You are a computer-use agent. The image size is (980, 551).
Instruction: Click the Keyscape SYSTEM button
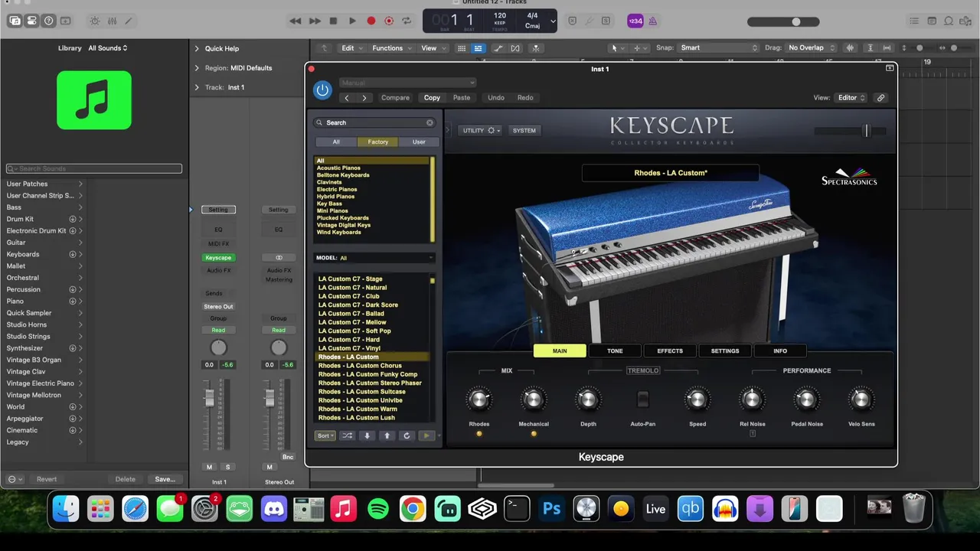click(x=524, y=131)
